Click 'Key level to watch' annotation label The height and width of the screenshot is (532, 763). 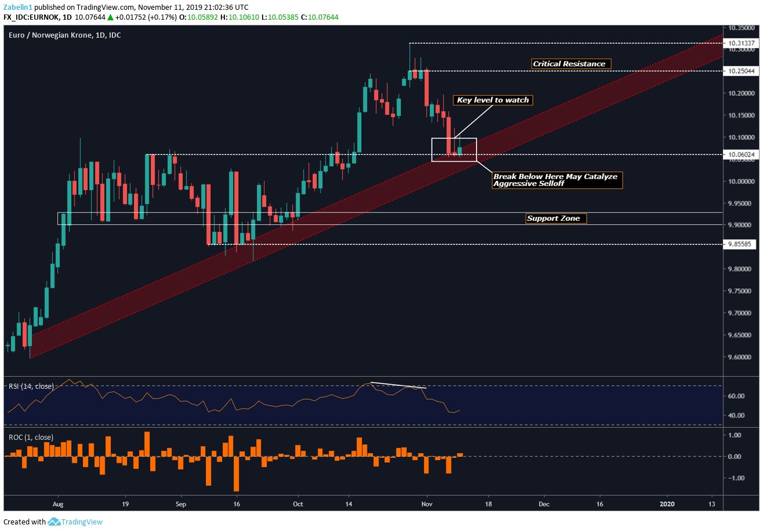[x=493, y=100]
